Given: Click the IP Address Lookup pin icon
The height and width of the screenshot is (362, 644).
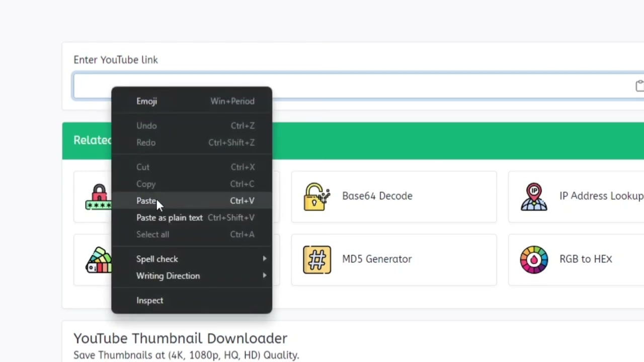Looking at the screenshot, I should (534, 196).
